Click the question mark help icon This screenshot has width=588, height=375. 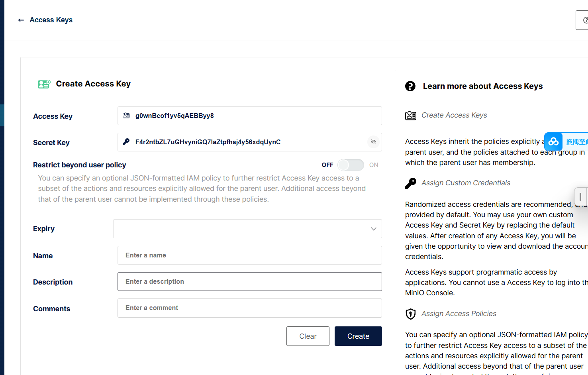(x=410, y=86)
